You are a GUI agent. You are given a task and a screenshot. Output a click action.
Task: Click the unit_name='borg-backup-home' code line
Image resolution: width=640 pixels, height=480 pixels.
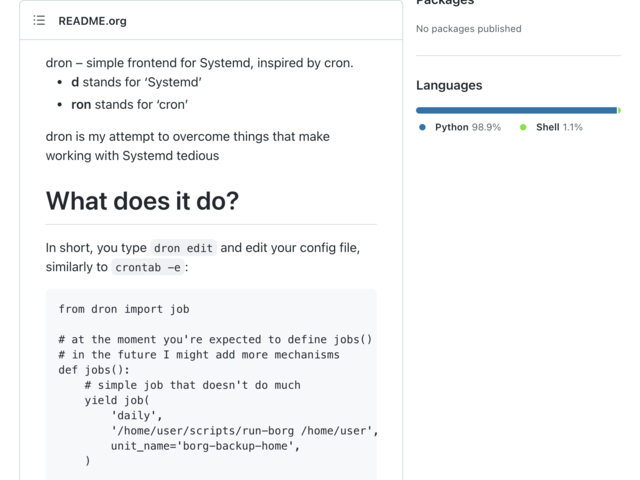click(205, 446)
